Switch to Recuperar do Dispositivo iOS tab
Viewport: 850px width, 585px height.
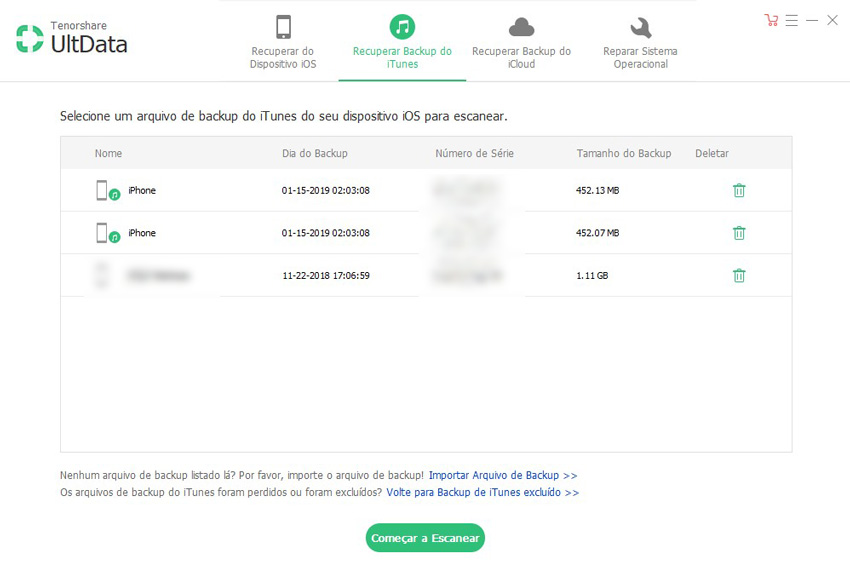point(283,42)
